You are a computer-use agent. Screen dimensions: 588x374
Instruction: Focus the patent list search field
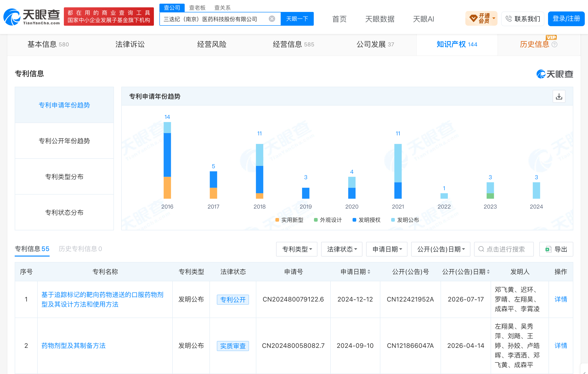[x=504, y=249]
